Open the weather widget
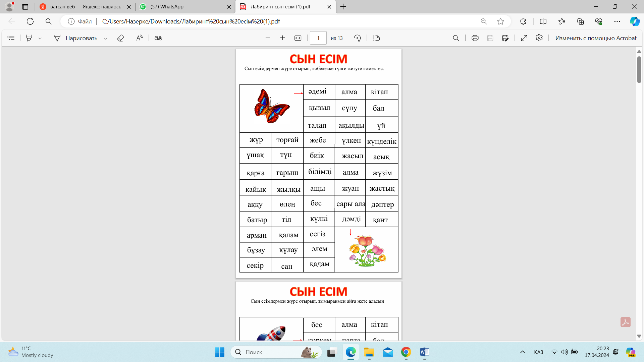 pyautogui.click(x=31, y=352)
